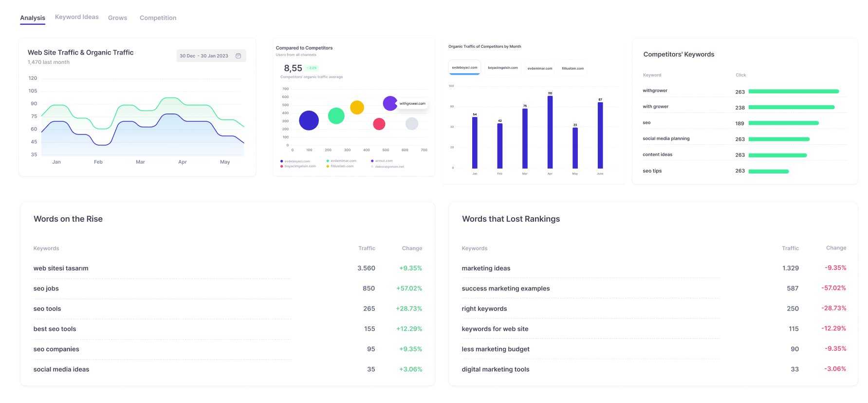This screenshot has height=403, width=868.
Task: Click the +2.2% growth badge
Action: pos(312,68)
